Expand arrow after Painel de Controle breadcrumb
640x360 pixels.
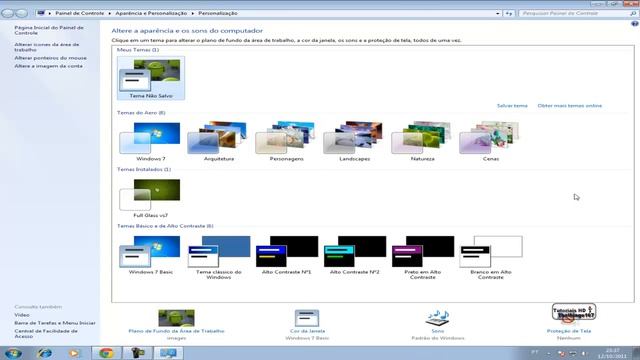(109, 13)
